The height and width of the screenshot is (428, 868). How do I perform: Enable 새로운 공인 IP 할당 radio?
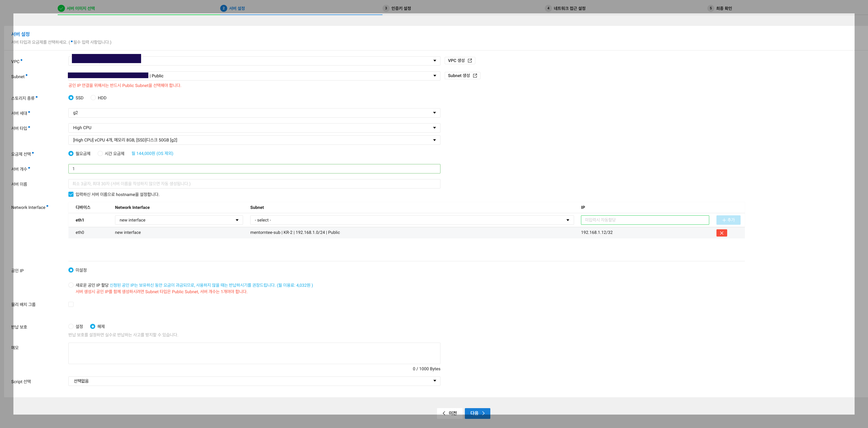(x=71, y=285)
